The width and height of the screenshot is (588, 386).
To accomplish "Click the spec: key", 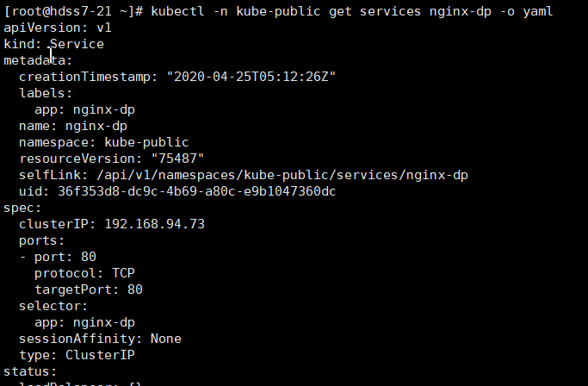I will pyautogui.click(x=22, y=208).
